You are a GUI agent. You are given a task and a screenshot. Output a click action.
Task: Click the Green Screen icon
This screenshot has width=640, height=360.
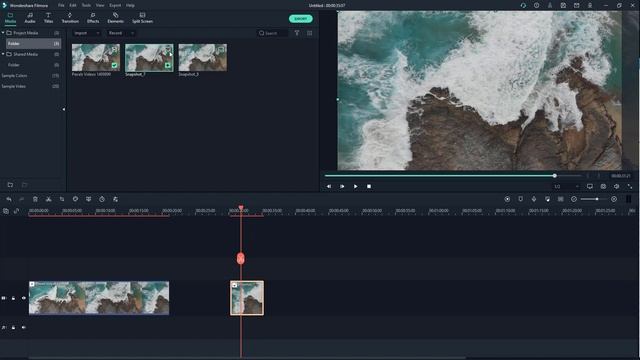pyautogui.click(x=89, y=199)
